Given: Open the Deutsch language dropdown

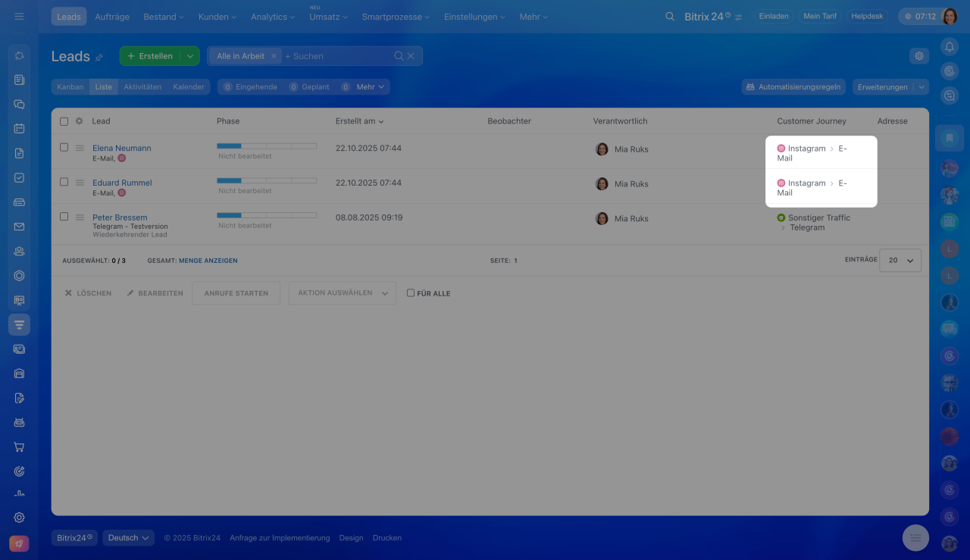Looking at the screenshot, I should point(128,538).
